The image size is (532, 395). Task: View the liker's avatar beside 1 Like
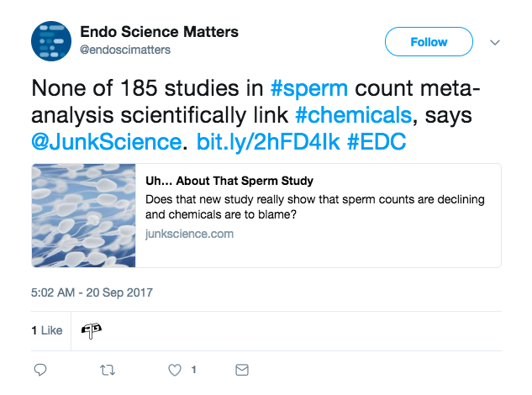coord(92,330)
